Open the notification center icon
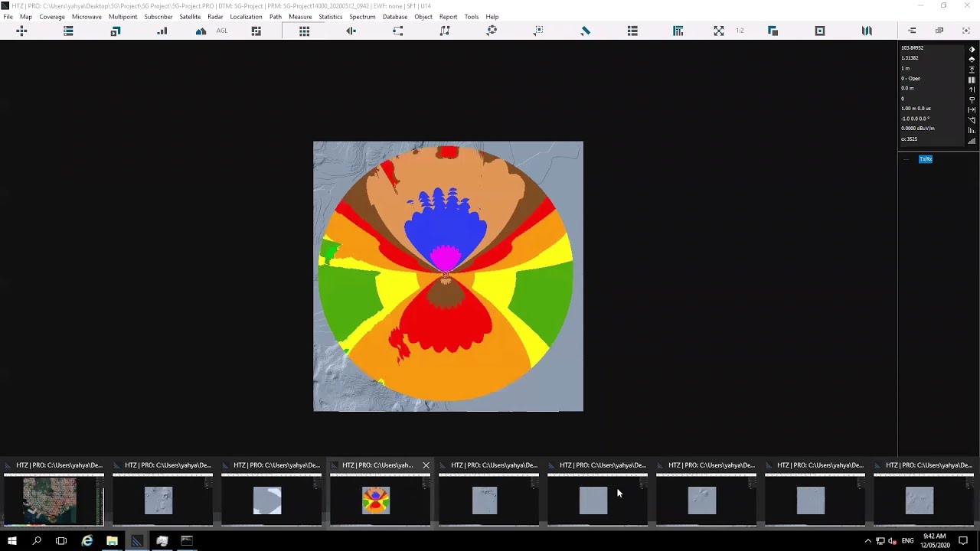This screenshot has height=551, width=980. [963, 541]
